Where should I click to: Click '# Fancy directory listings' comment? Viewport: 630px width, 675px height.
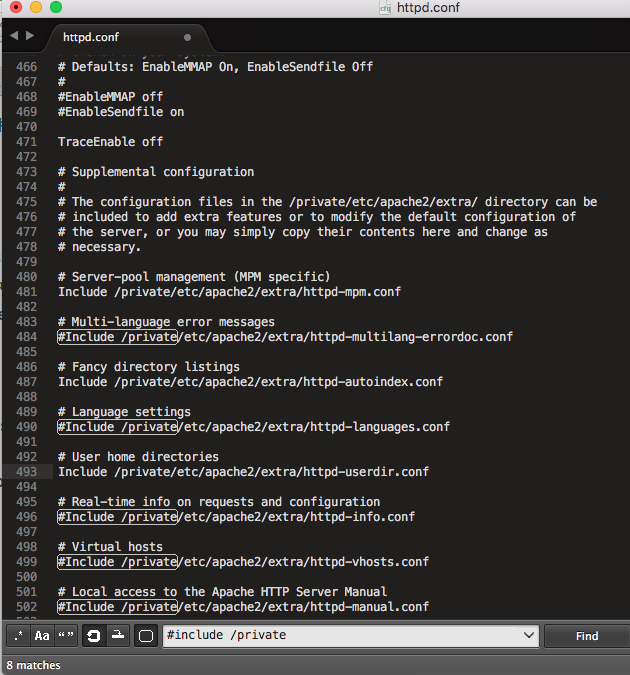pyautogui.click(x=149, y=367)
